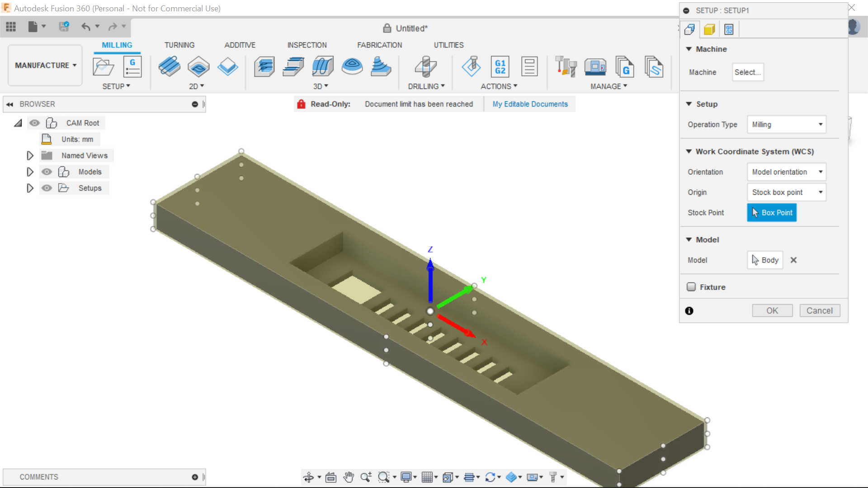Image resolution: width=868 pixels, height=488 pixels.
Task: Switch to the INSPECTION ribbon tab
Action: tap(307, 45)
